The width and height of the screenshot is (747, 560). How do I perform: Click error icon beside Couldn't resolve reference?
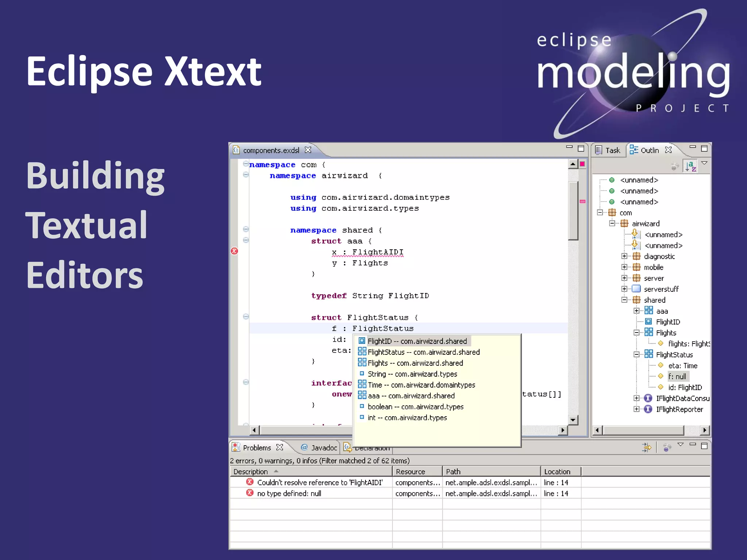point(250,482)
